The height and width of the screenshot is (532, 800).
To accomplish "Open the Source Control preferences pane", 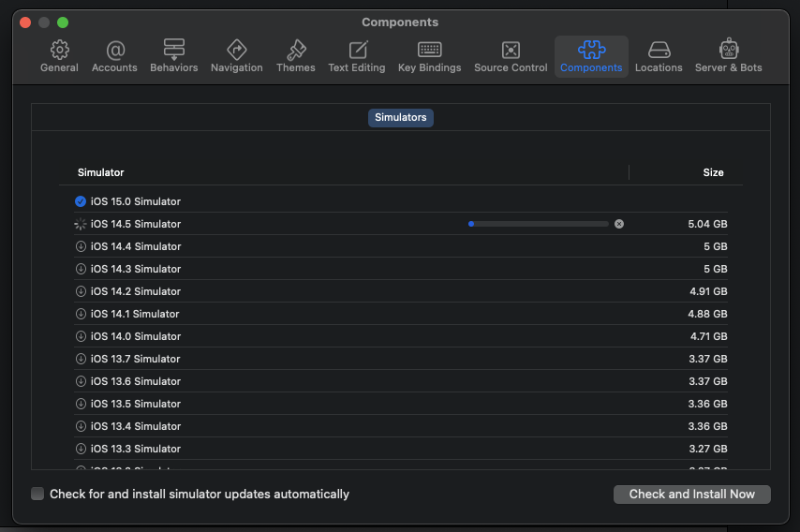I will 511,56.
